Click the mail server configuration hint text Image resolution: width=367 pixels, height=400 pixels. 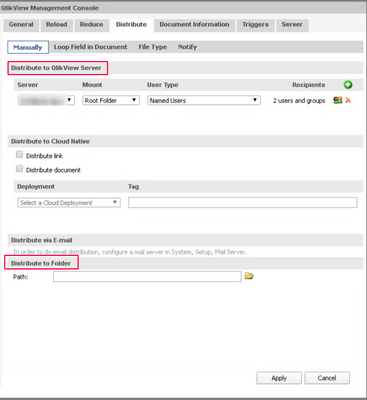[x=130, y=252]
